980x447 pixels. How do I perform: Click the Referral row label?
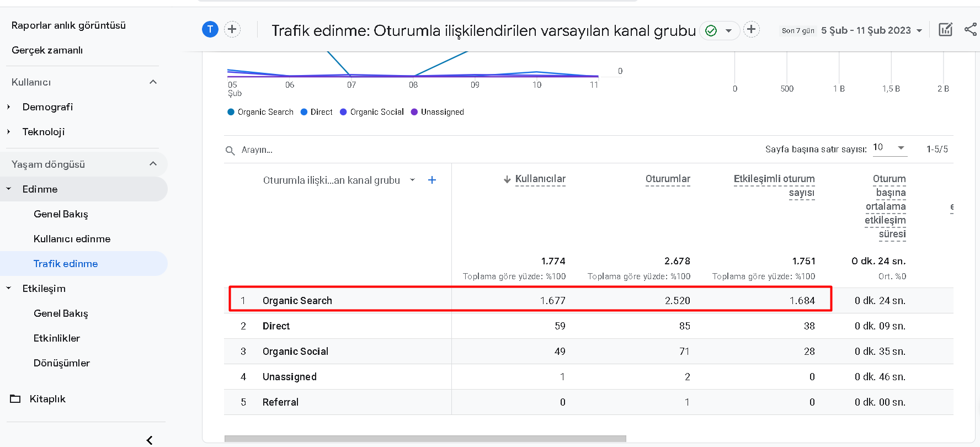pyautogui.click(x=280, y=402)
